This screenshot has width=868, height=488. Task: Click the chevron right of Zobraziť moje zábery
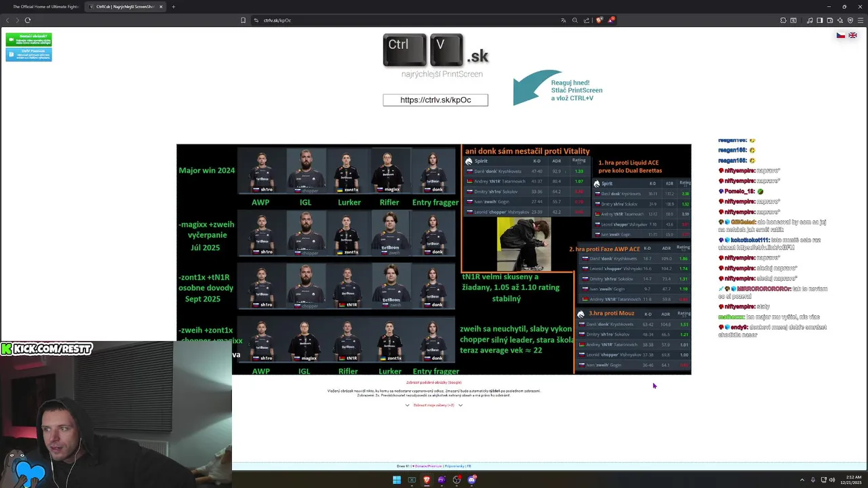pos(460,405)
